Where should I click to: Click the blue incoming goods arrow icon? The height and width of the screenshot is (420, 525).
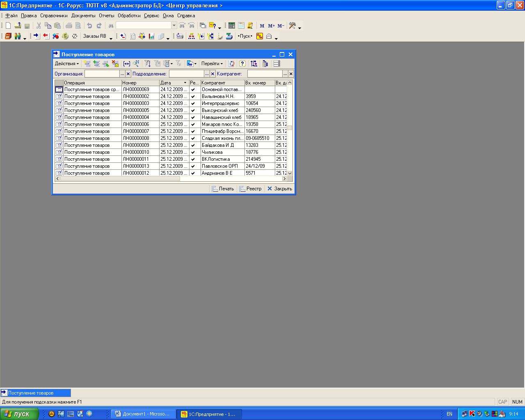[x=37, y=36]
